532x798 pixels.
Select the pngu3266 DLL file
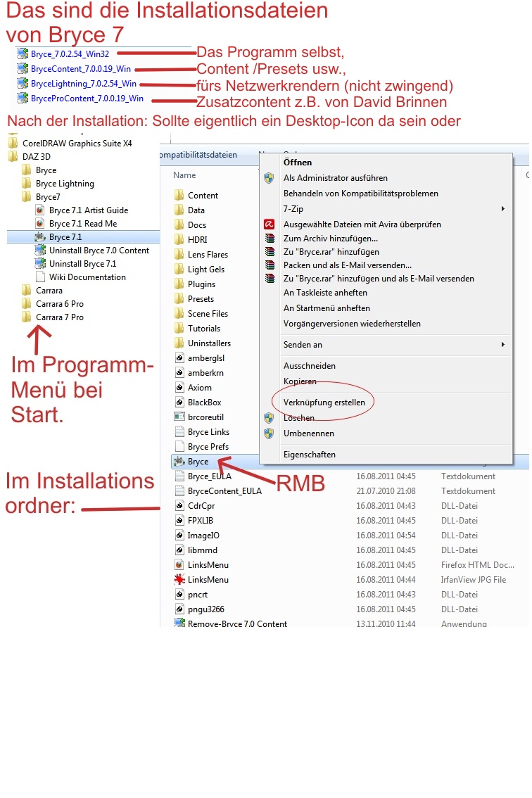200,609
